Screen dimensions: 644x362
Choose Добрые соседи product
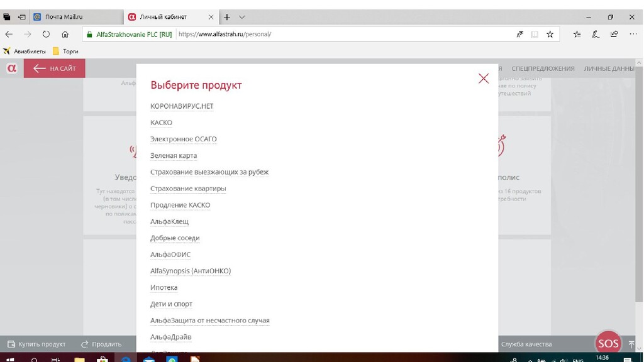[x=175, y=238]
